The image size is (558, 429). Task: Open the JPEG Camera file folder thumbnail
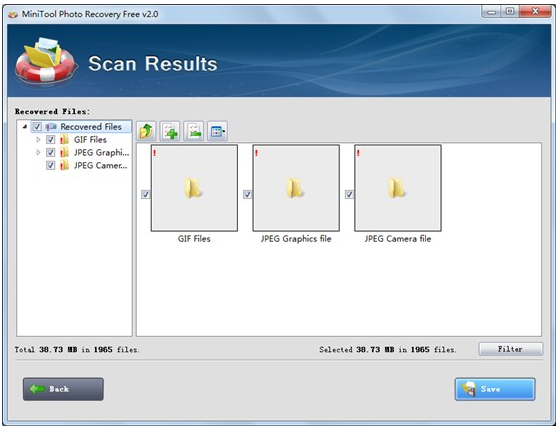[398, 188]
